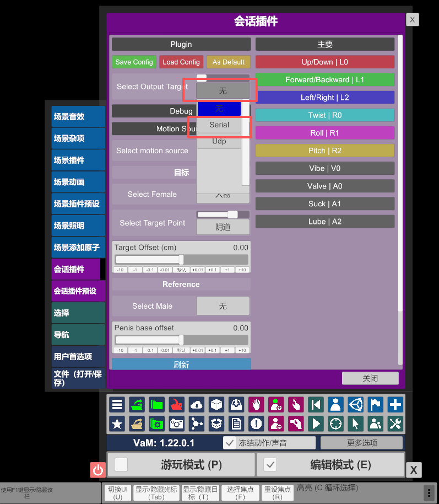The image size is (439, 504).
Task: Click the red Load Config button
Action: [x=181, y=62]
